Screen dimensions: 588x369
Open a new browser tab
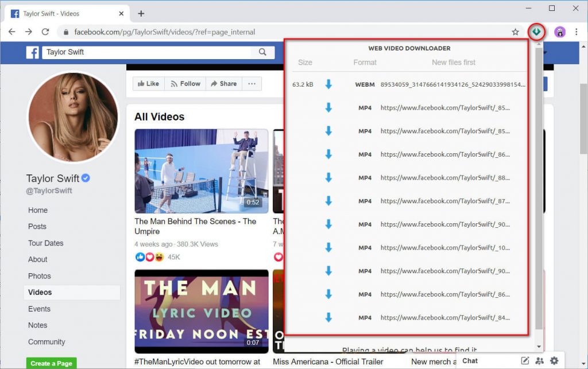tap(141, 14)
